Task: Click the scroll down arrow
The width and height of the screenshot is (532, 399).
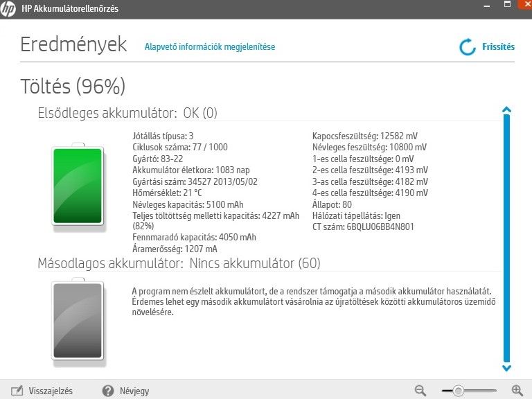Action: click(x=506, y=368)
